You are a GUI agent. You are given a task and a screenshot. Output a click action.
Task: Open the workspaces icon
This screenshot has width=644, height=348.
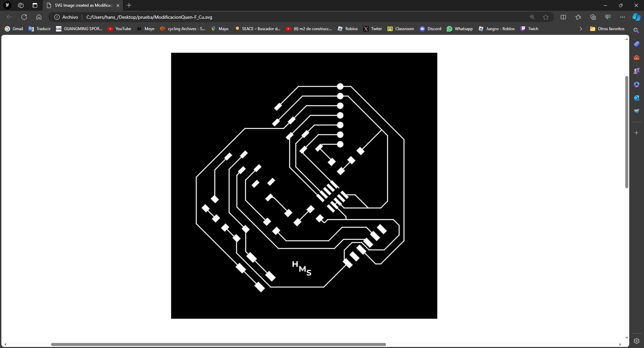coord(21,5)
